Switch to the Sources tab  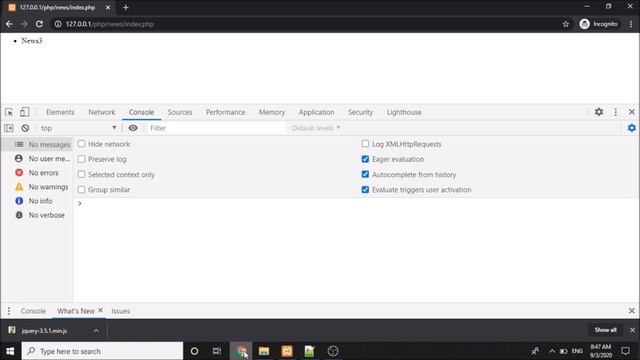click(180, 112)
